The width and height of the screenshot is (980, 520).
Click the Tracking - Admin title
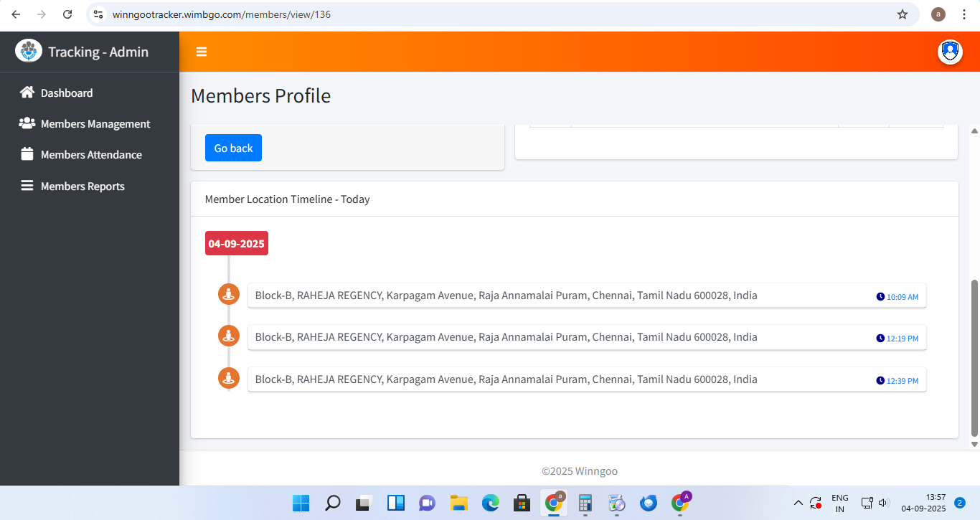tap(98, 52)
